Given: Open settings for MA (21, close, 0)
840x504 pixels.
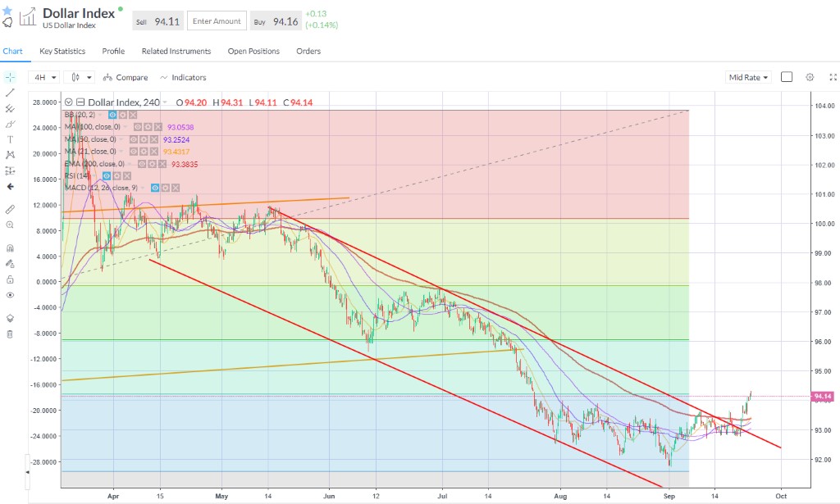Looking at the screenshot, I should pos(144,152).
